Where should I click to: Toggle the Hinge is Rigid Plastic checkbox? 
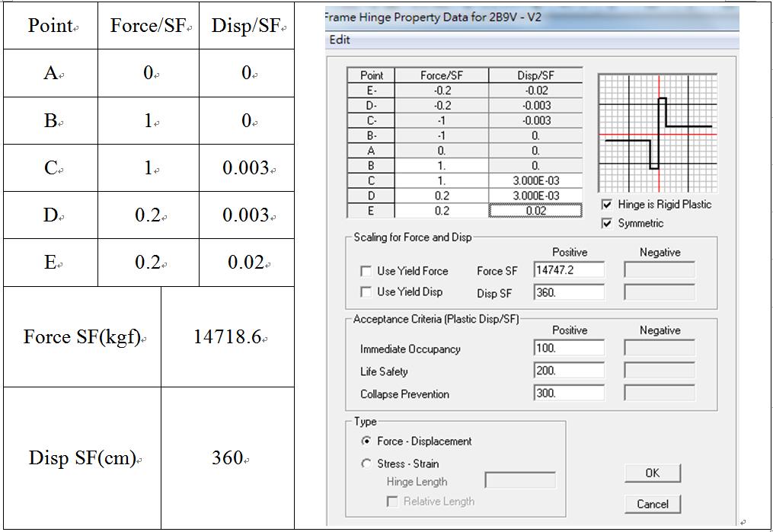[607, 205]
